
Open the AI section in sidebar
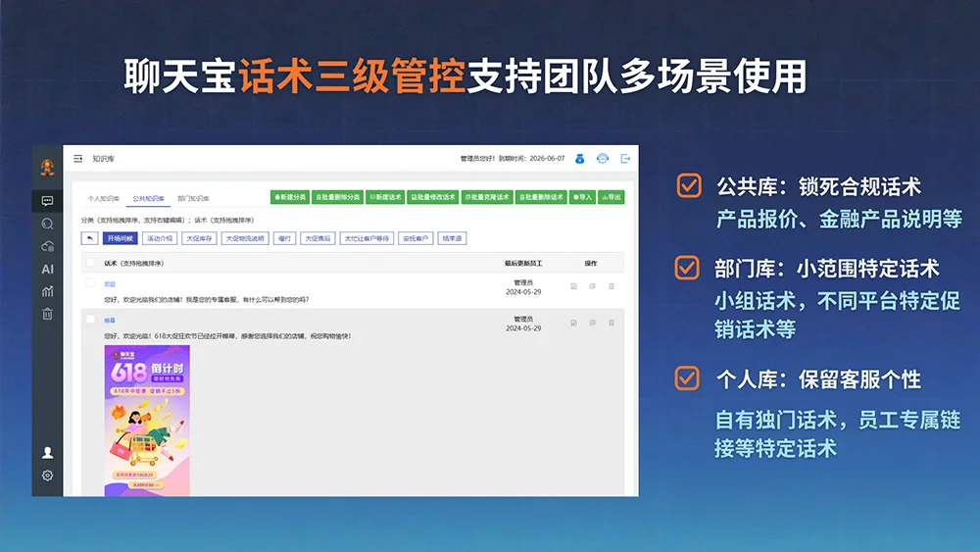47,269
